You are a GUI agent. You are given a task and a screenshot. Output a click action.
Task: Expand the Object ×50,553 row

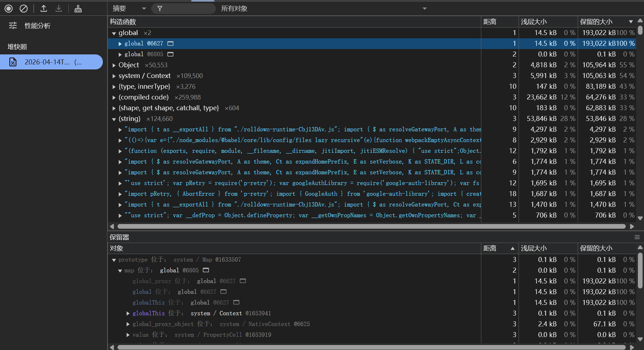coord(114,65)
